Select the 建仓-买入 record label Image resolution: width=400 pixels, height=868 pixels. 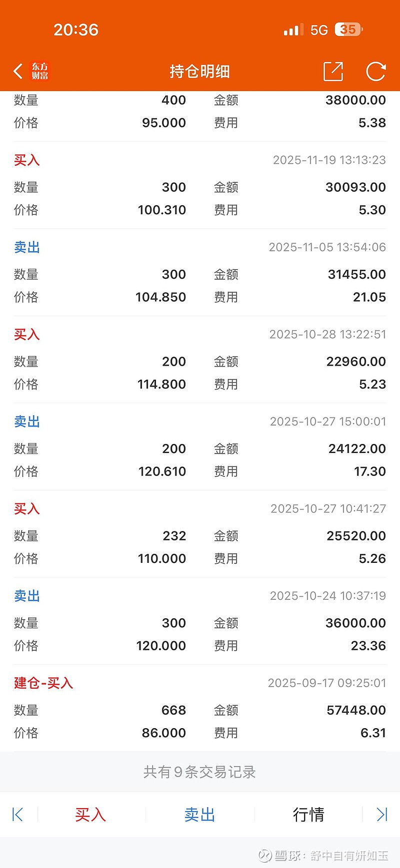[43, 683]
